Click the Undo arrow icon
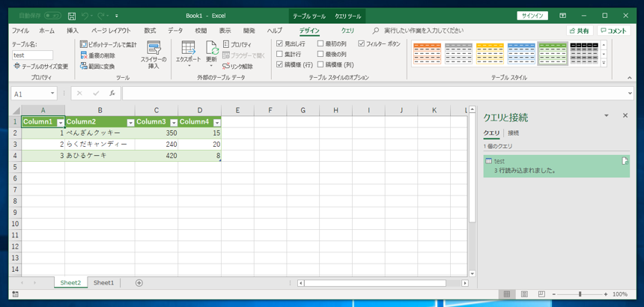 (x=85, y=16)
